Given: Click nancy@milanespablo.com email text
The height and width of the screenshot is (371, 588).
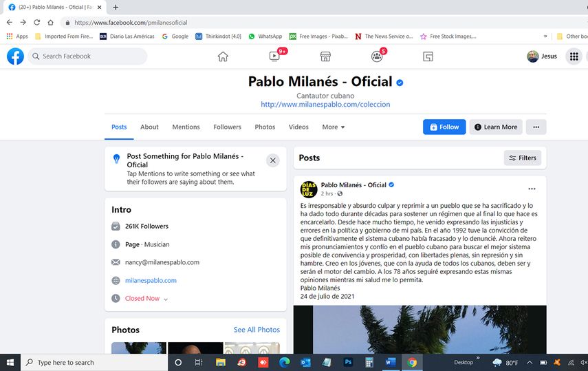Looking at the screenshot, I should 162,262.
